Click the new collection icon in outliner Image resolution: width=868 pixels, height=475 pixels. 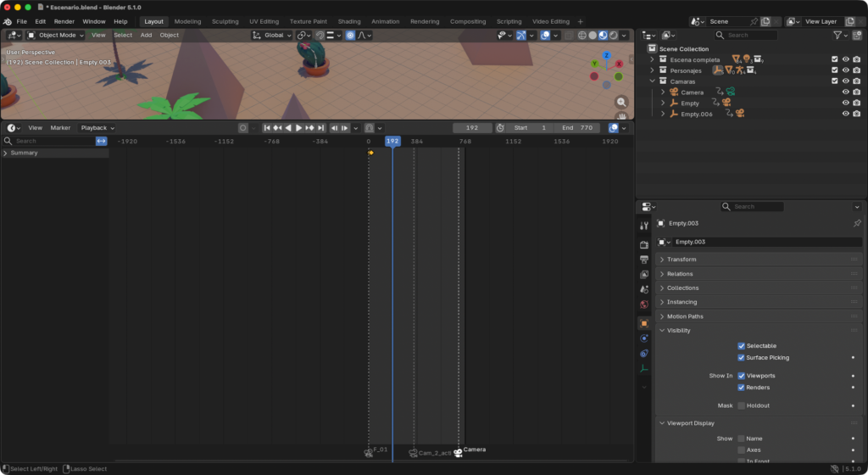[x=856, y=35]
